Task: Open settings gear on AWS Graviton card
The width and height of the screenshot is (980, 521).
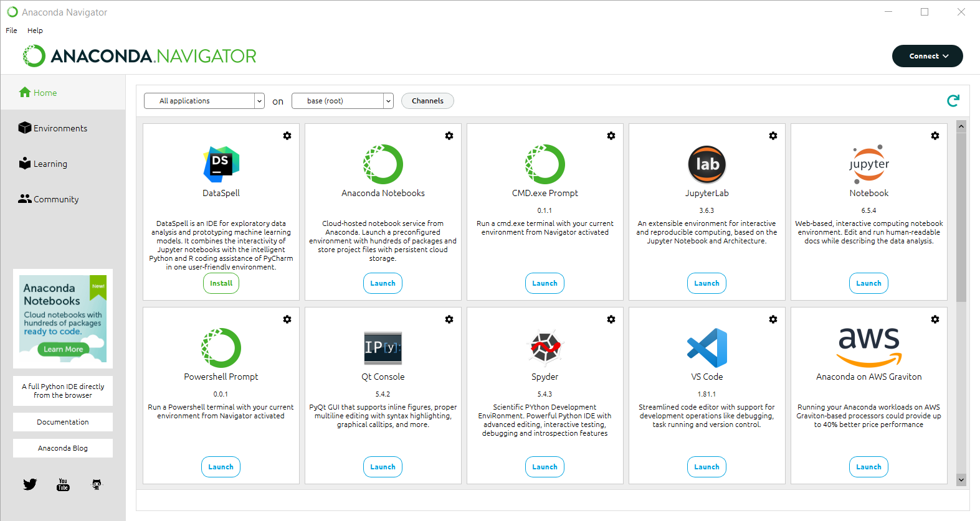Action: 935,319
